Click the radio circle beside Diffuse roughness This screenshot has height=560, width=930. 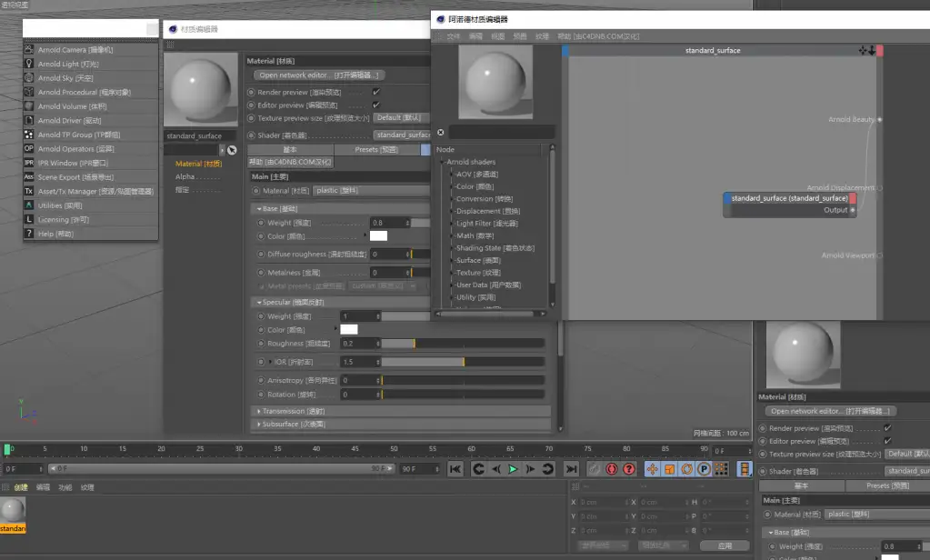pyautogui.click(x=260, y=254)
